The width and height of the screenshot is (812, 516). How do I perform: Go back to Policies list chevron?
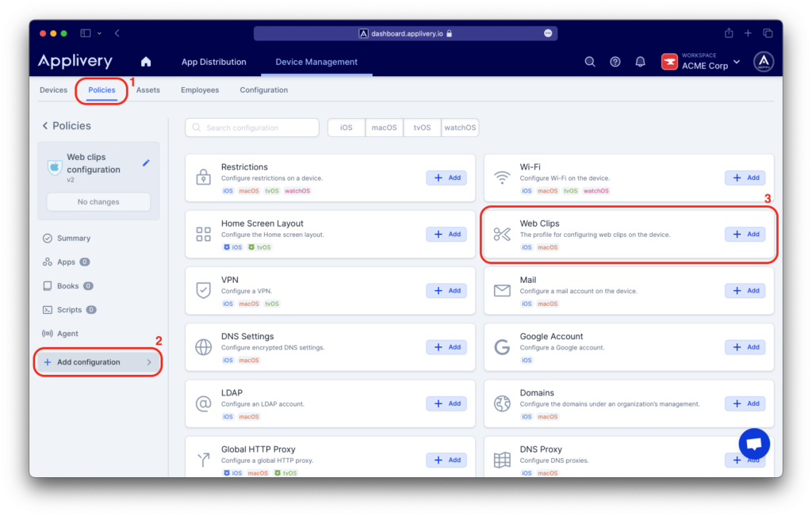(45, 126)
